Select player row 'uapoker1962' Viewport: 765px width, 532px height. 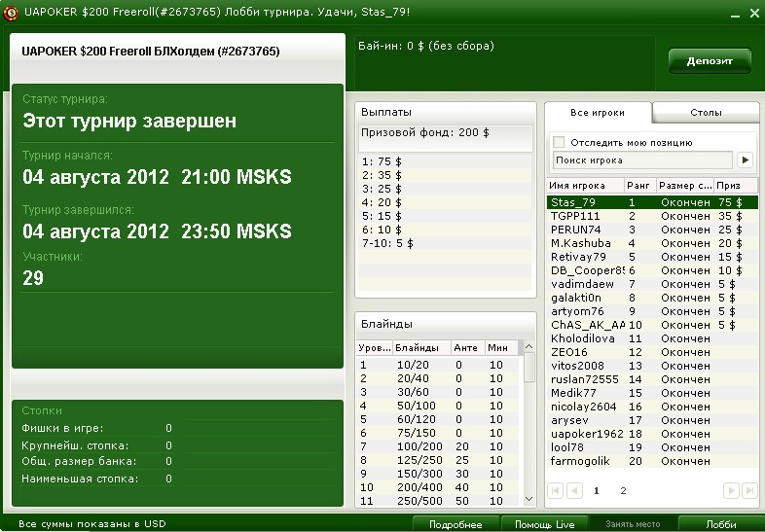click(652, 434)
